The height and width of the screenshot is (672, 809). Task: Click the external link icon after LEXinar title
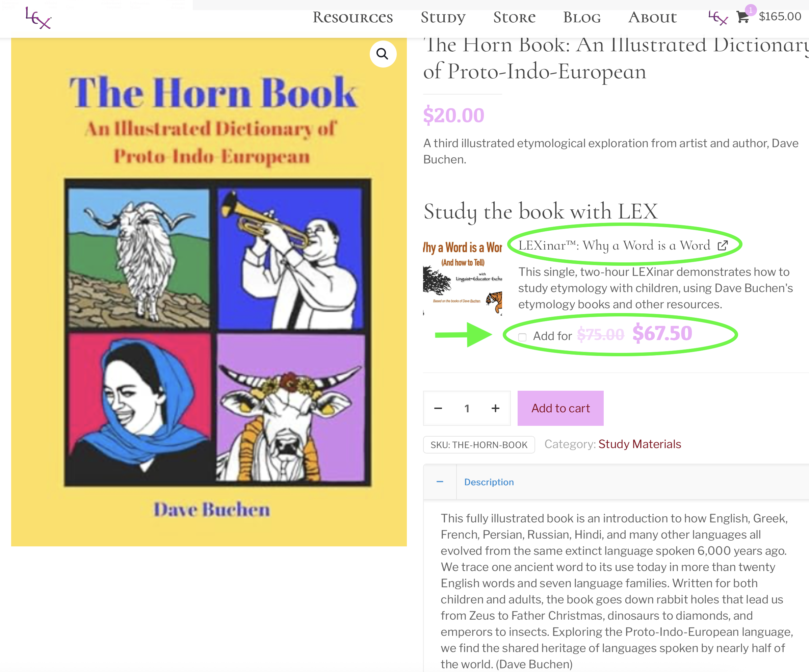(723, 245)
